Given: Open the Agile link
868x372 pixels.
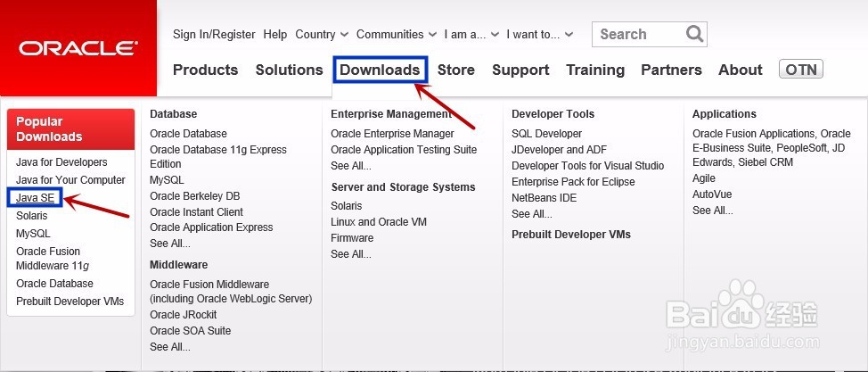Looking at the screenshot, I should [704, 178].
